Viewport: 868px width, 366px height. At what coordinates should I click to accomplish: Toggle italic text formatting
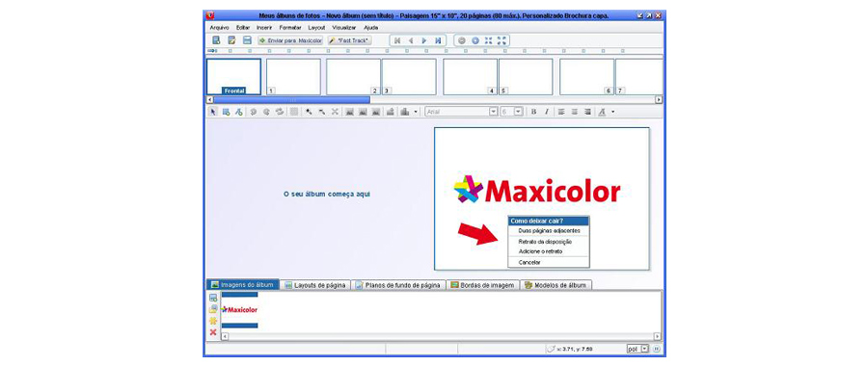[x=547, y=112]
